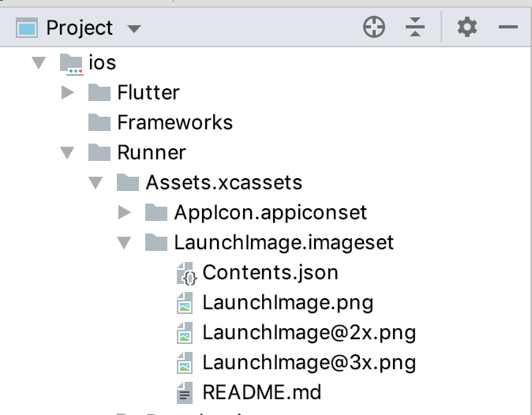The height and width of the screenshot is (415, 532).
Task: Hide the Project tool window with the minus icon
Action: (x=508, y=28)
